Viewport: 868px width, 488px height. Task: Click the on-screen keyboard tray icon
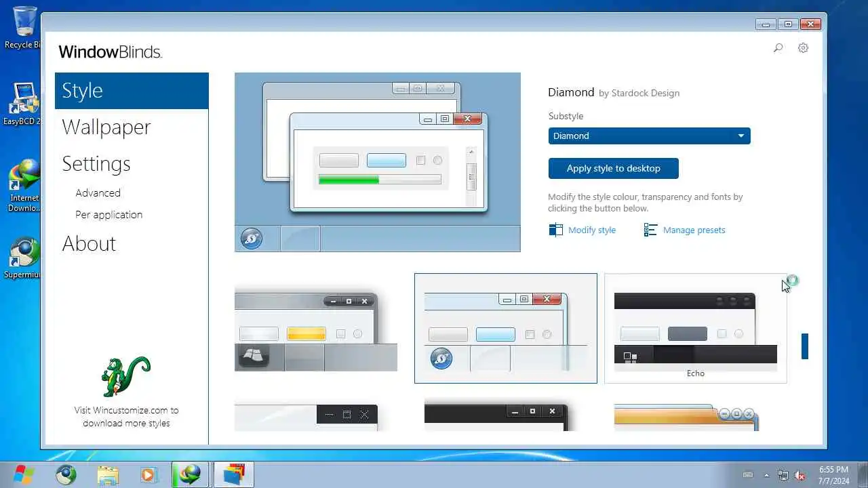click(748, 475)
